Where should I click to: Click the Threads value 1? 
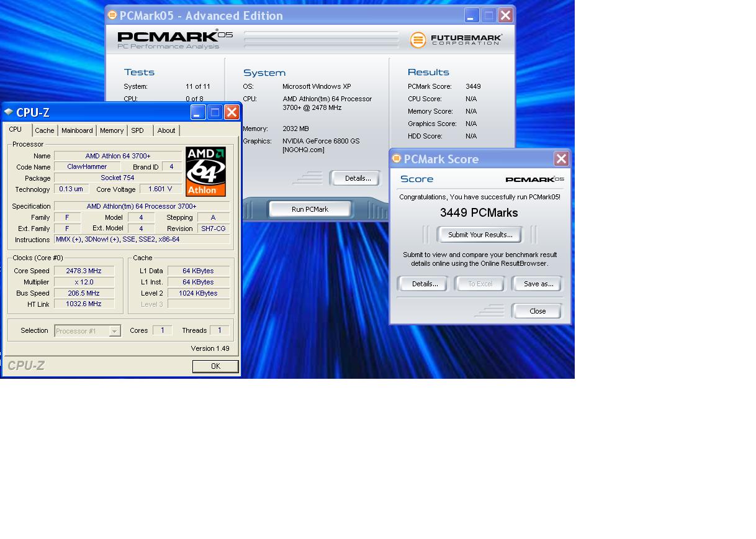pos(219,330)
